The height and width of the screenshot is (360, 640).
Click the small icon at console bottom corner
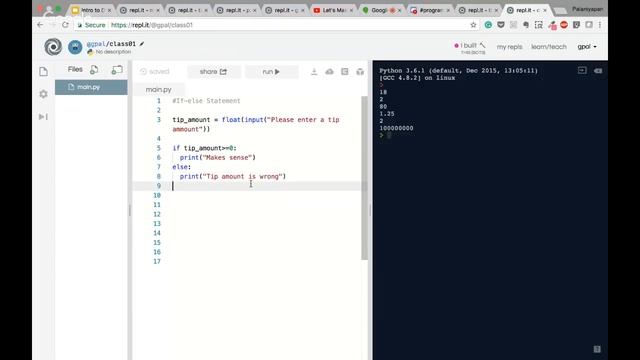click(597, 349)
